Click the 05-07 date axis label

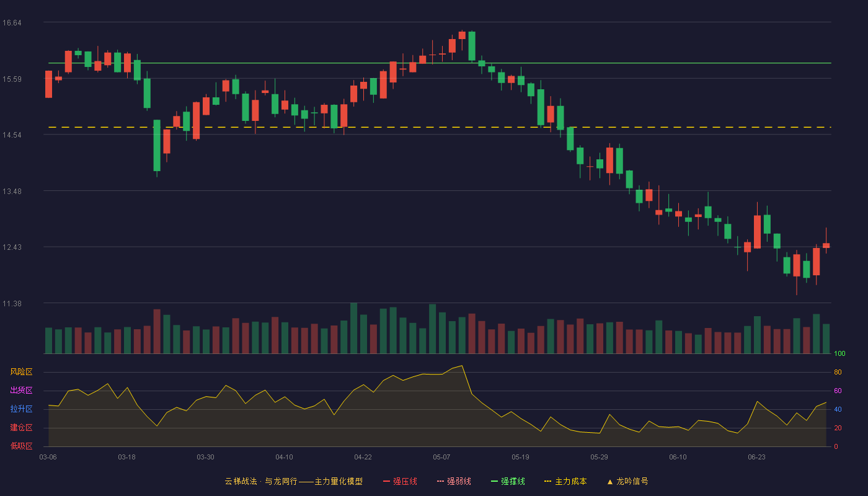(x=441, y=457)
